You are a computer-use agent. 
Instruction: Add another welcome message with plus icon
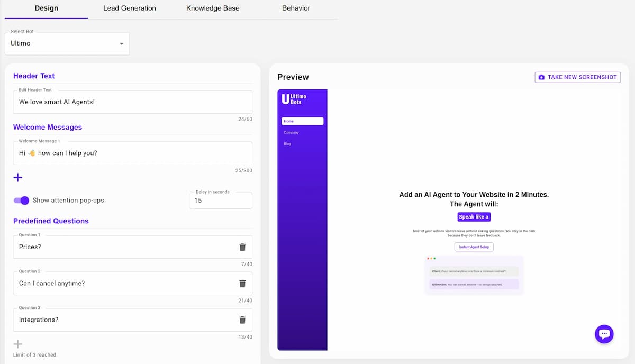tap(18, 177)
